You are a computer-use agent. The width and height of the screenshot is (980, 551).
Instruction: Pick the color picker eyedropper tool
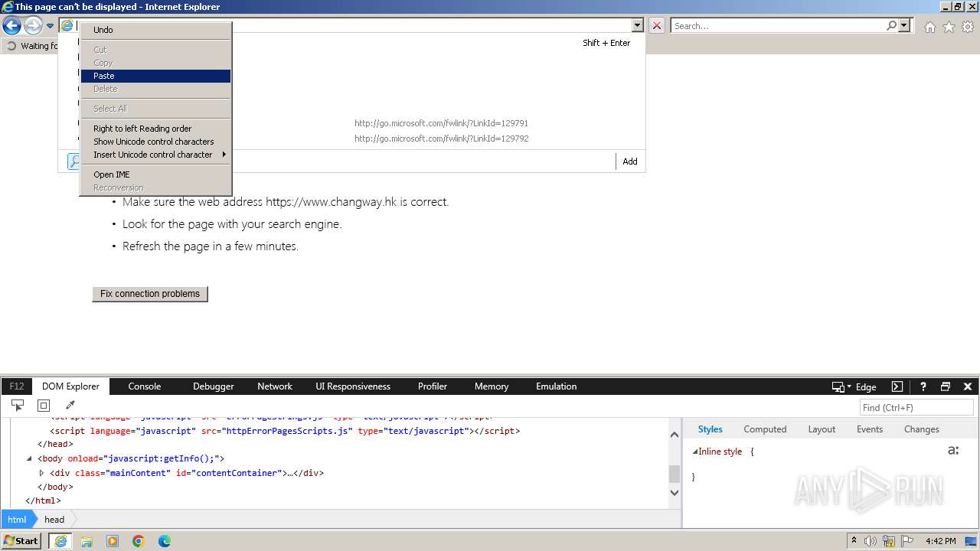click(70, 406)
